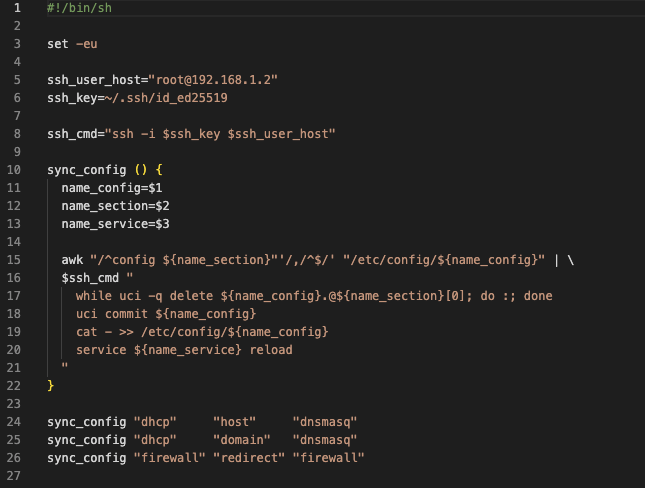Viewport: 645px width, 488px height.
Task: Click the yellow opening brace on line 10
Action: click(x=159, y=170)
